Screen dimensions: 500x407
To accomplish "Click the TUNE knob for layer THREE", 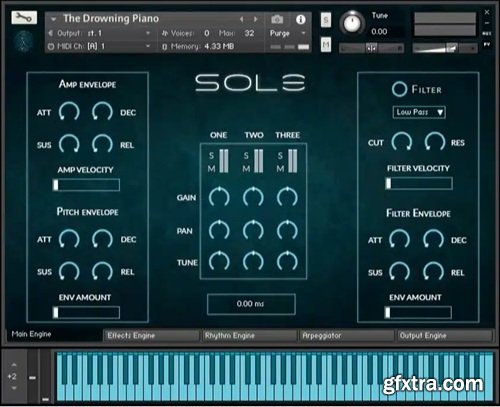I will pyautogui.click(x=287, y=261).
